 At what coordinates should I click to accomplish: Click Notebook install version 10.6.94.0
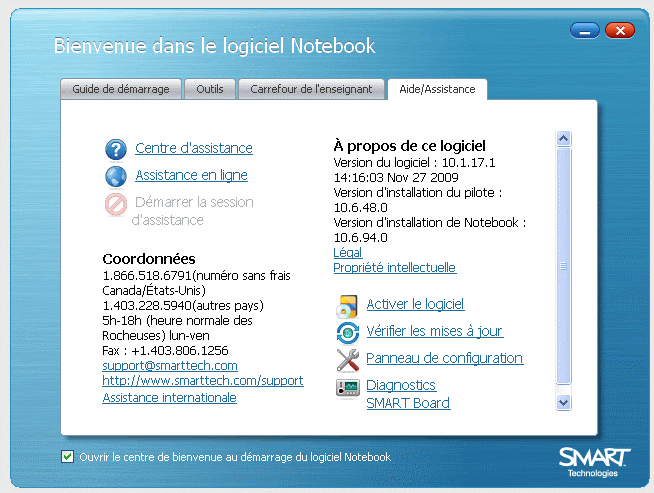[x=360, y=238]
